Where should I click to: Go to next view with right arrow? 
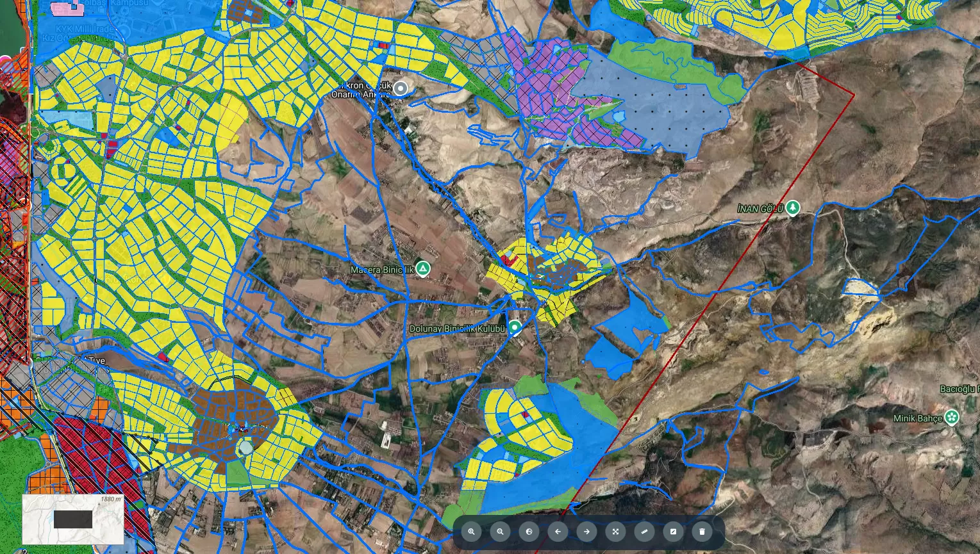click(587, 532)
